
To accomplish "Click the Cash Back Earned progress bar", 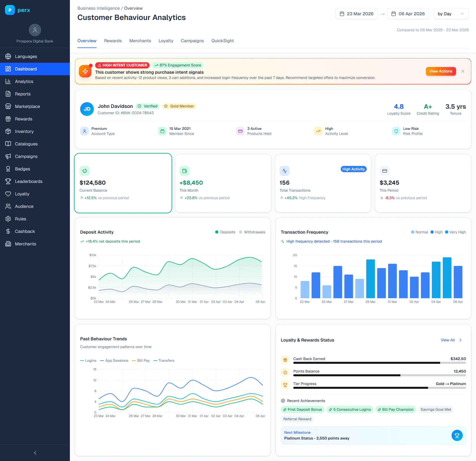I will point(379,363).
